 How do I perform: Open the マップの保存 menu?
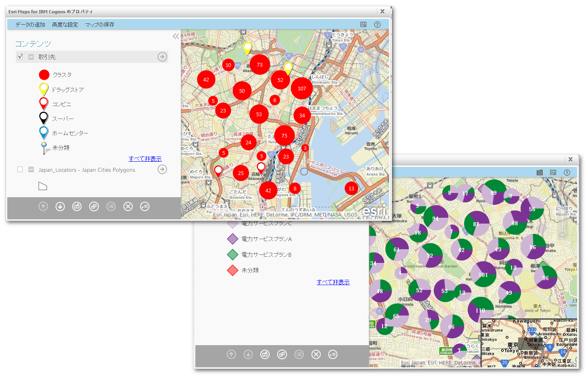100,25
